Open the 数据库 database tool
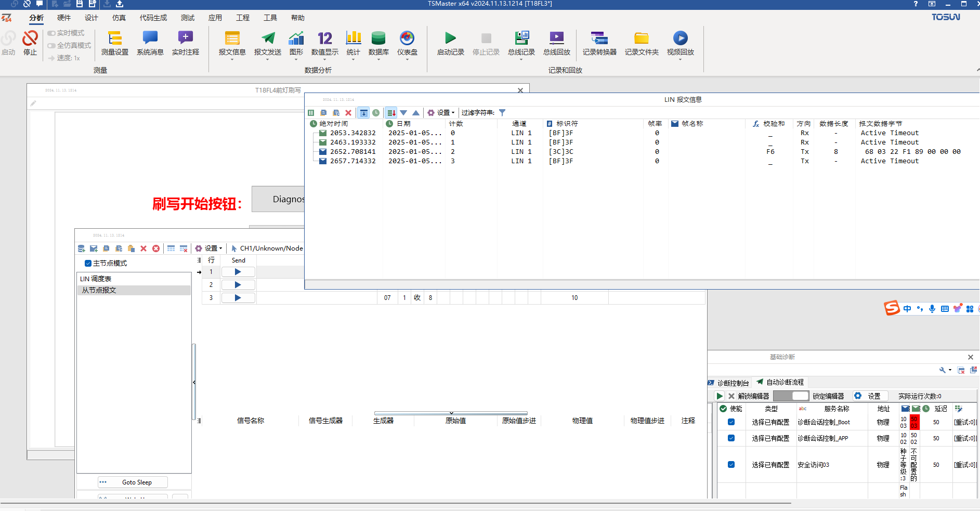This screenshot has width=980, height=511. (378, 43)
